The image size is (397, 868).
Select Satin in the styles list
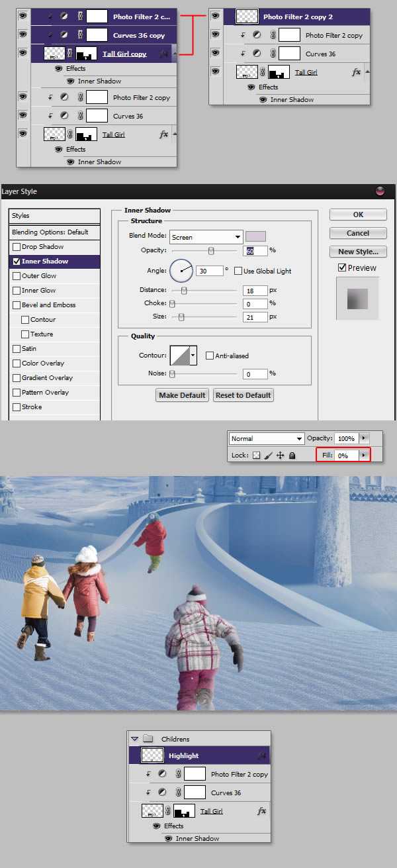55,349
